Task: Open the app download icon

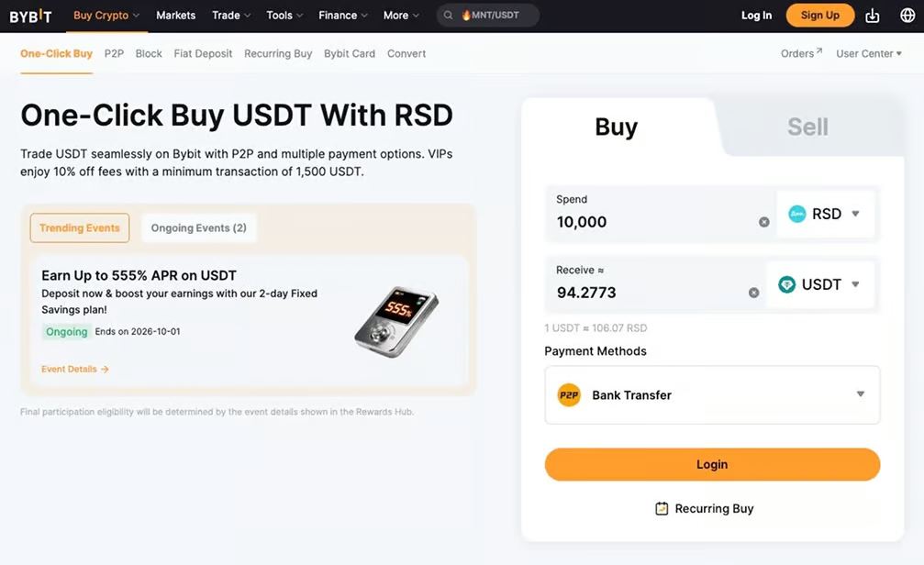Action: 872,16
